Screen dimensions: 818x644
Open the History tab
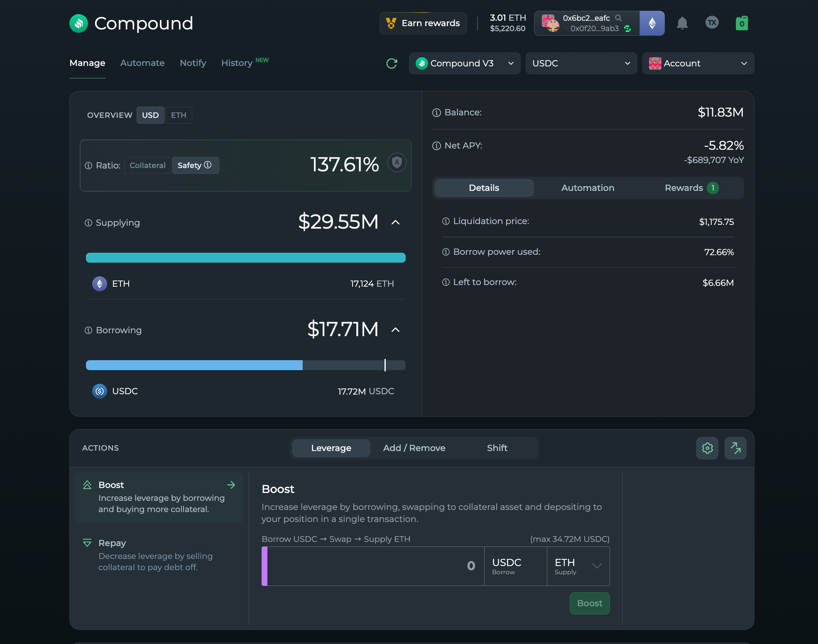tap(237, 63)
